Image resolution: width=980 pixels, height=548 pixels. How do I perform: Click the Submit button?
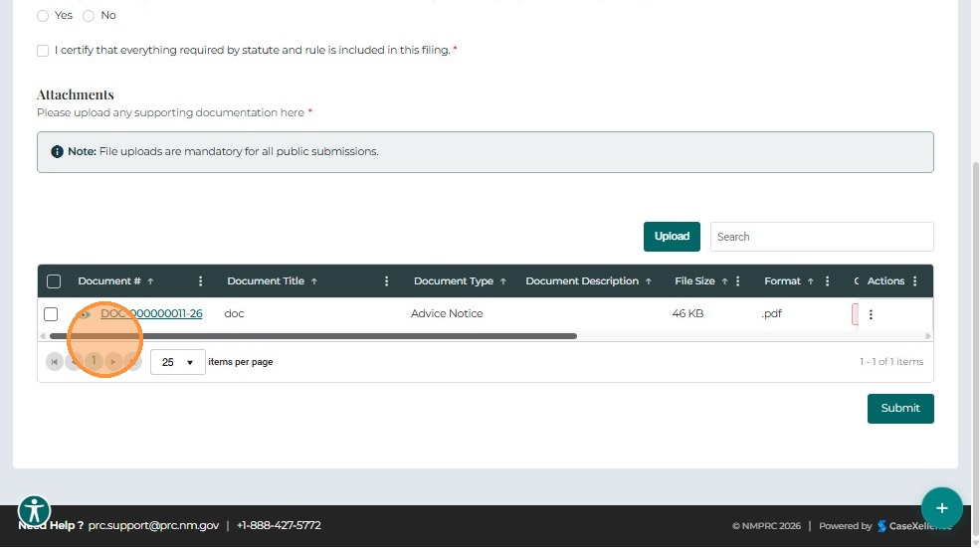click(900, 409)
